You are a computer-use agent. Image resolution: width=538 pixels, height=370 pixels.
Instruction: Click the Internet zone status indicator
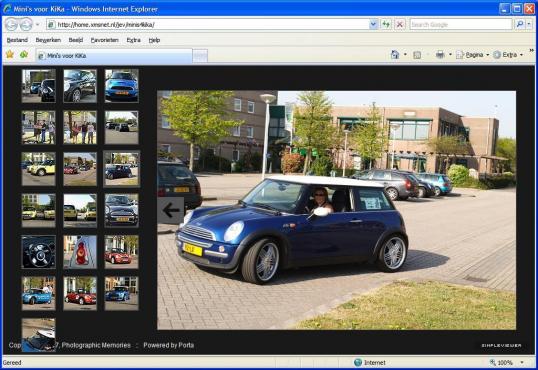[370, 362]
